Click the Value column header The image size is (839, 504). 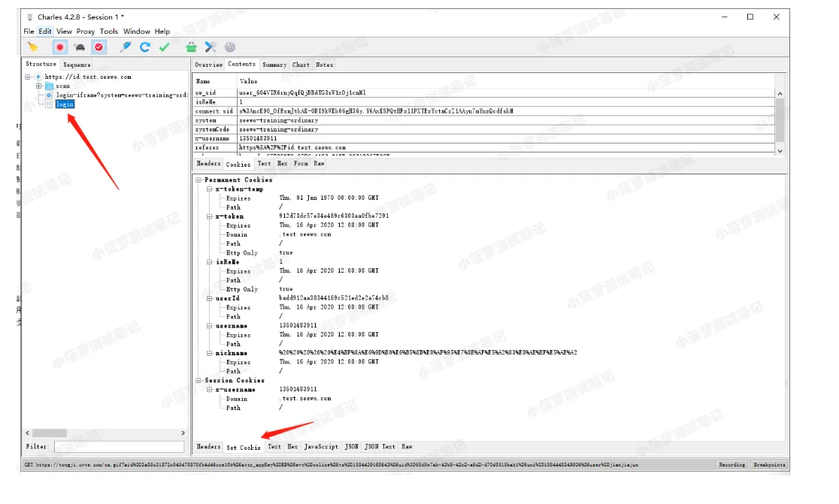point(506,81)
